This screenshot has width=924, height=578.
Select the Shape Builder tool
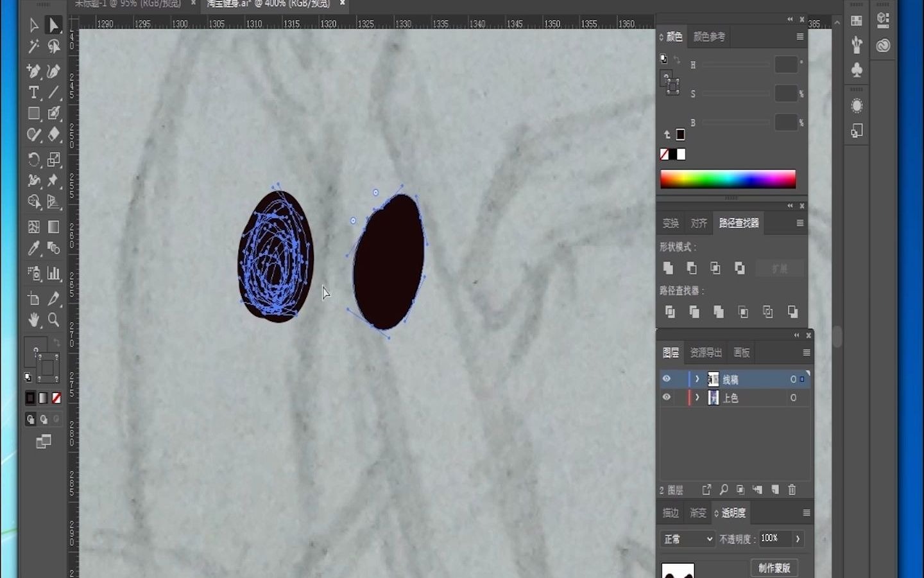tap(34, 202)
